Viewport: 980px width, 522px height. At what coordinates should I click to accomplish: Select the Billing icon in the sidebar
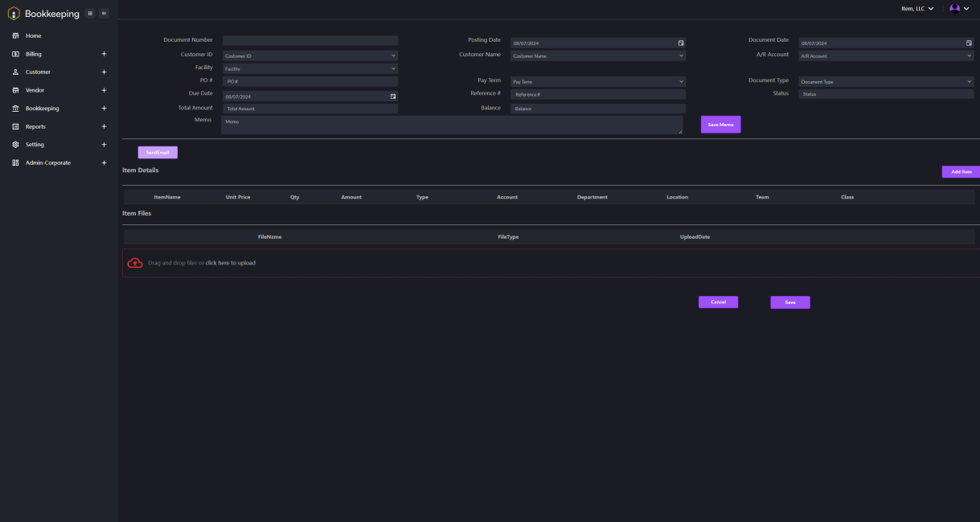16,54
